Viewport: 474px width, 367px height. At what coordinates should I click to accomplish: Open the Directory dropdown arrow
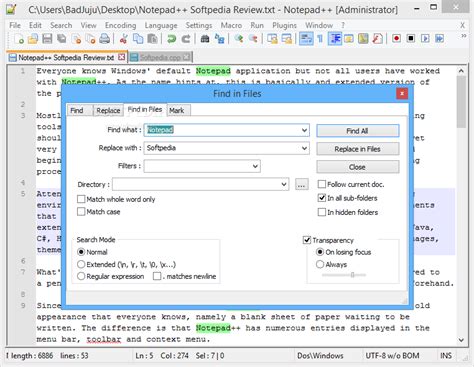click(x=284, y=184)
